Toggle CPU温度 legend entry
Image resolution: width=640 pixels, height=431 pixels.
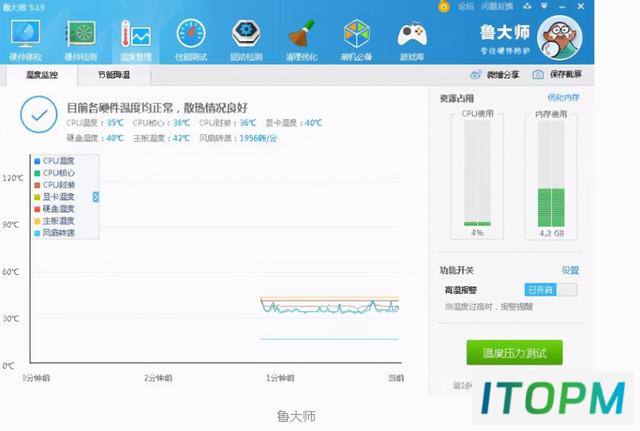click(55, 161)
